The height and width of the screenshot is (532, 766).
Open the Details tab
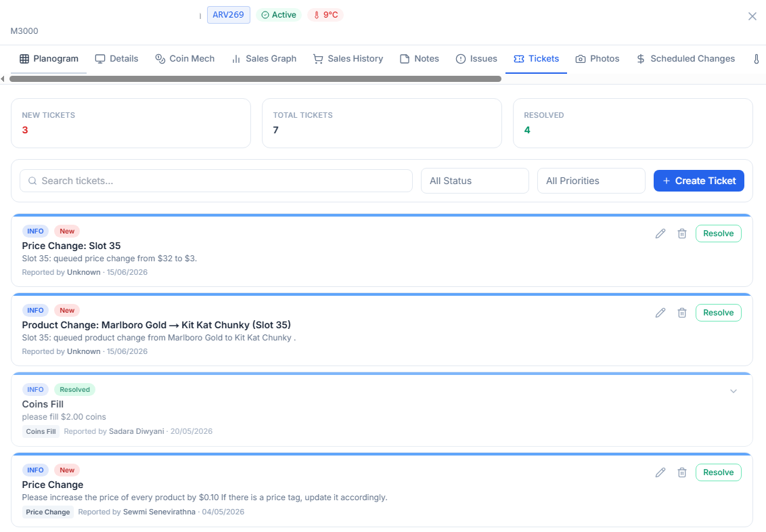(117, 59)
